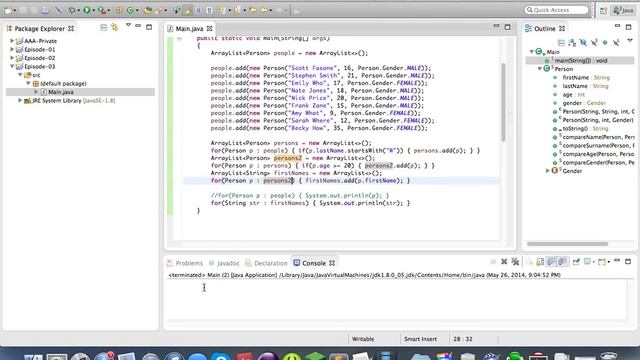
Task: Click the Next Annotation icon
Action: (x=222, y=10)
